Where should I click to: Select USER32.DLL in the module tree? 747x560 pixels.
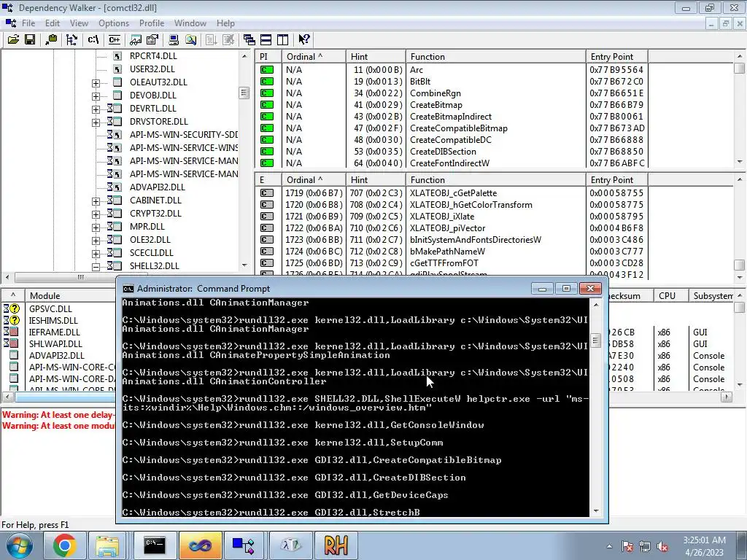(152, 69)
